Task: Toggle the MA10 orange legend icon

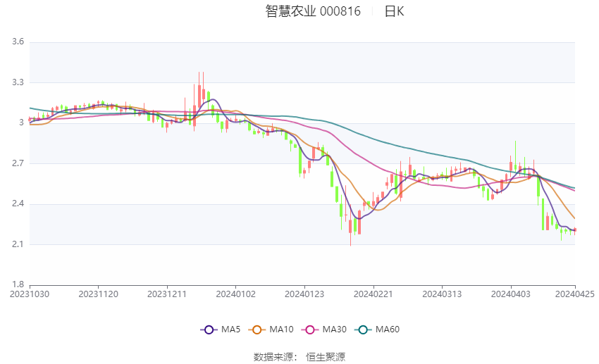Action: [257, 330]
